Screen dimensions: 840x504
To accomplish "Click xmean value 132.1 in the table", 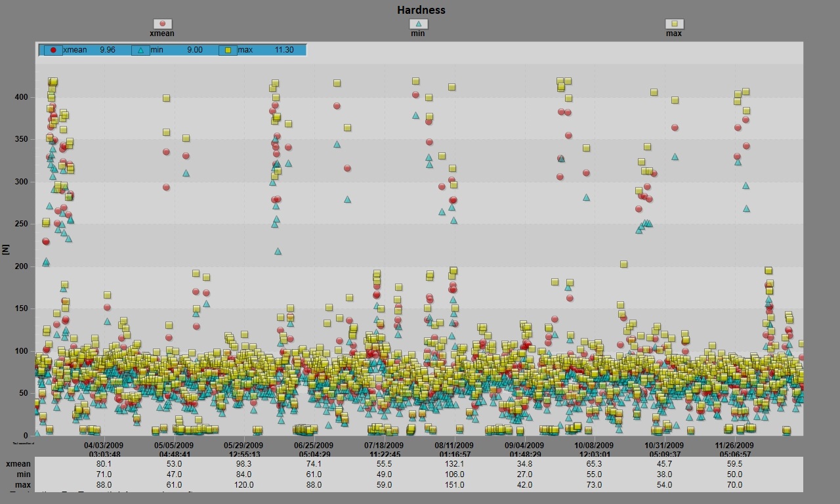I will coord(454,464).
